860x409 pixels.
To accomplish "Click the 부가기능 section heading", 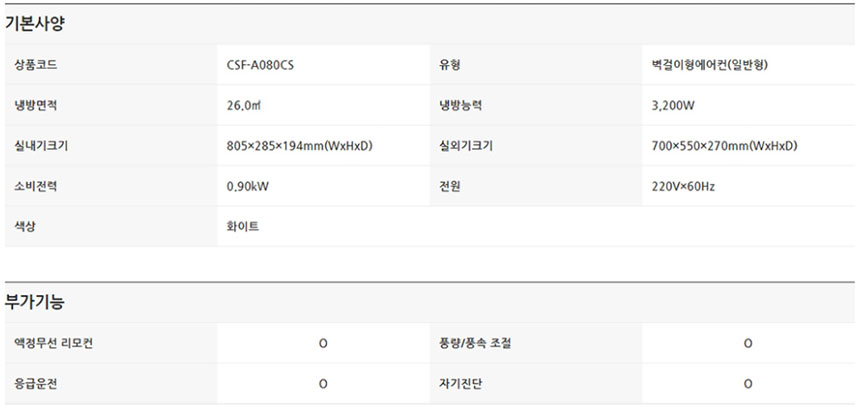I will [35, 302].
